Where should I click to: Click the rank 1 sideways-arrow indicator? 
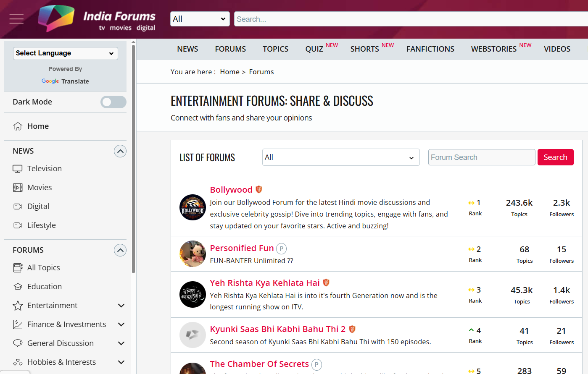click(x=471, y=203)
